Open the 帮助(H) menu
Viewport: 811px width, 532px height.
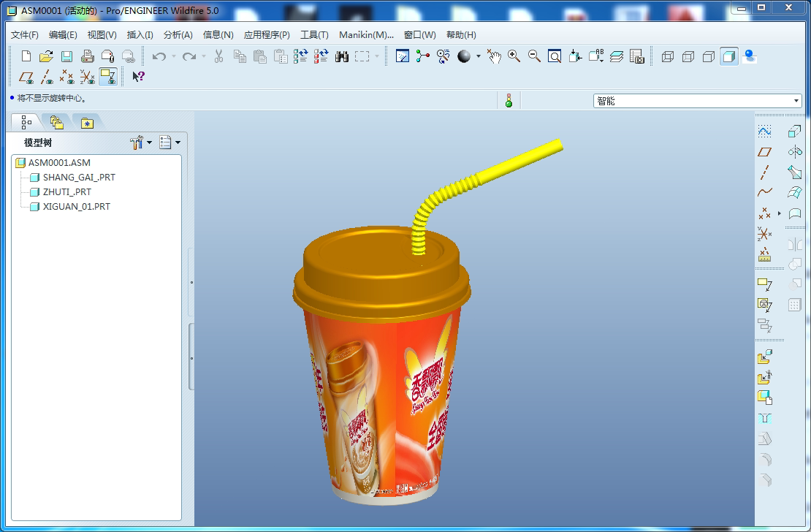(x=461, y=34)
